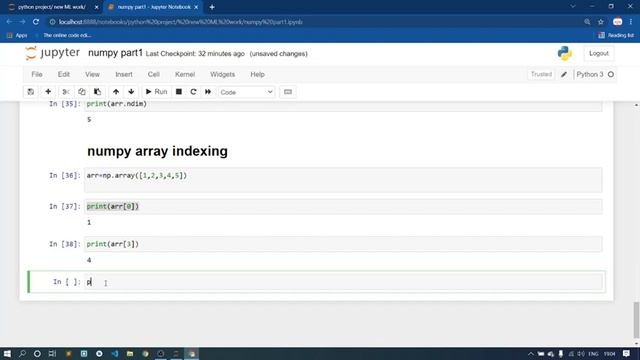Go to Jupyter home via logo
Screen dimensions: 640x360
53,53
